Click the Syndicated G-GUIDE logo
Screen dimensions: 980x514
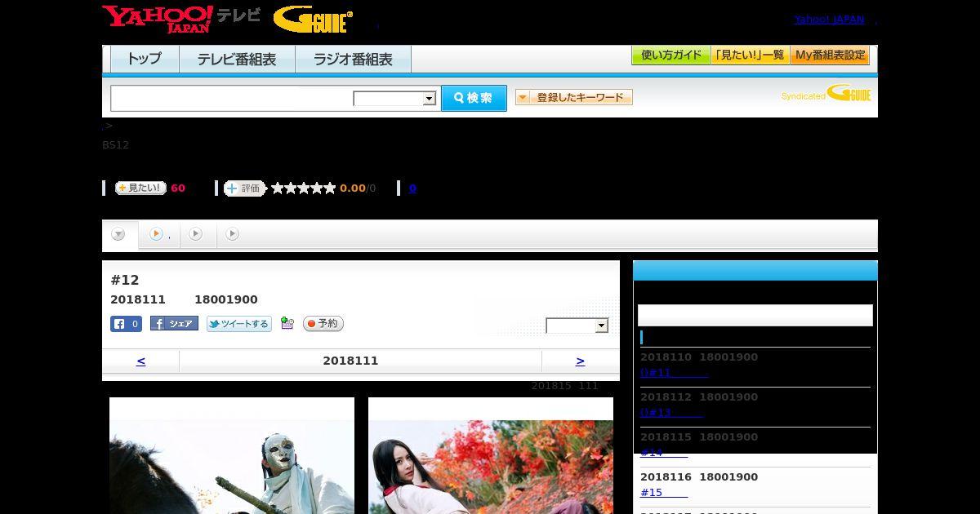(826, 93)
